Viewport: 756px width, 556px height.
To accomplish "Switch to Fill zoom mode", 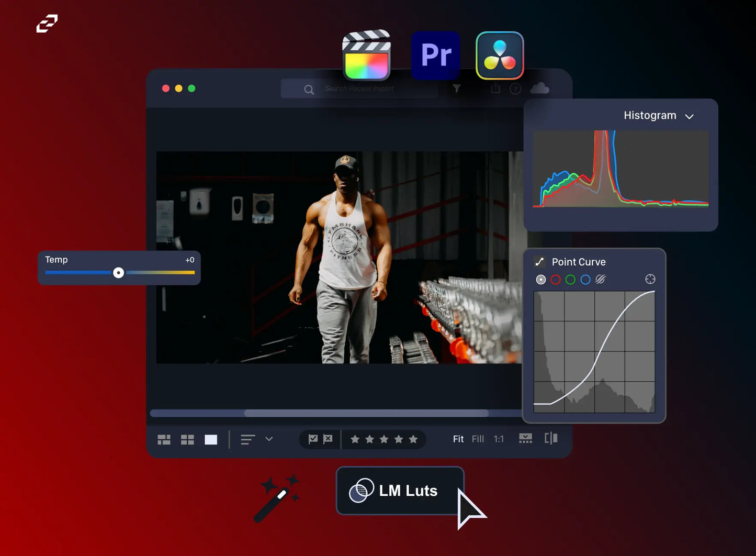I will click(x=478, y=439).
